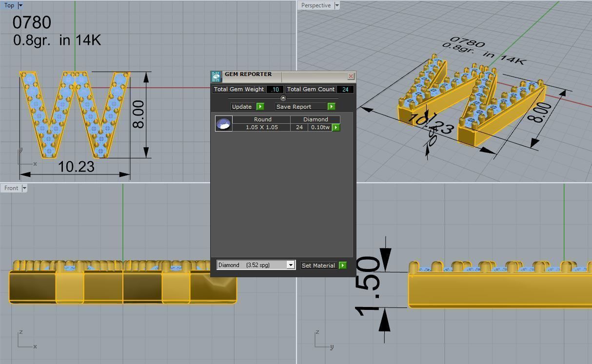Click the Total Gem Count label
Viewport: 592px width, 364px height.
point(311,89)
